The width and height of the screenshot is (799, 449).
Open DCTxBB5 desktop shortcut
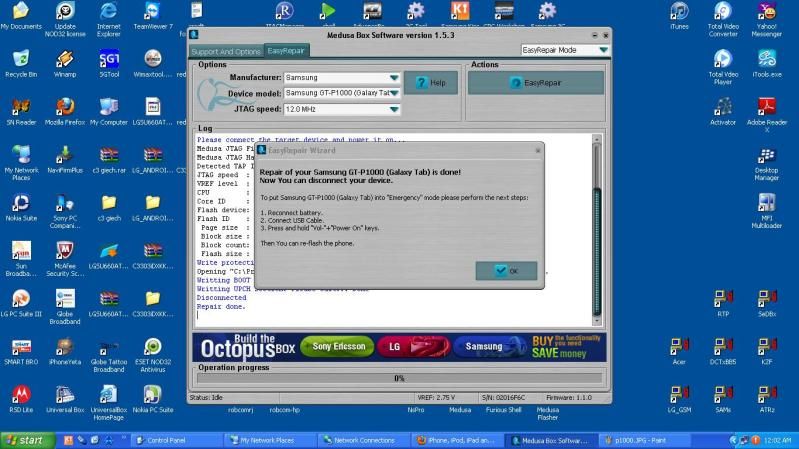pyautogui.click(x=723, y=351)
